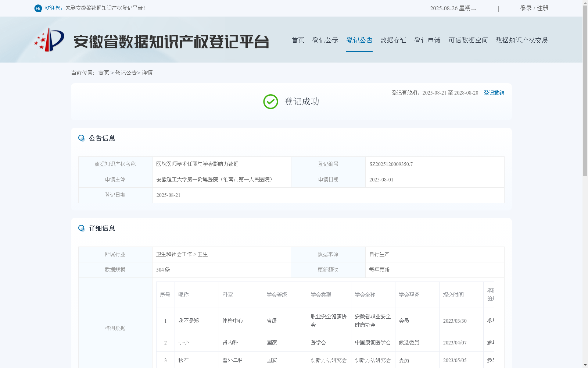Screen dimensions: 588x368
Task: Open the 登记公示 navigation tab
Action: [325, 40]
